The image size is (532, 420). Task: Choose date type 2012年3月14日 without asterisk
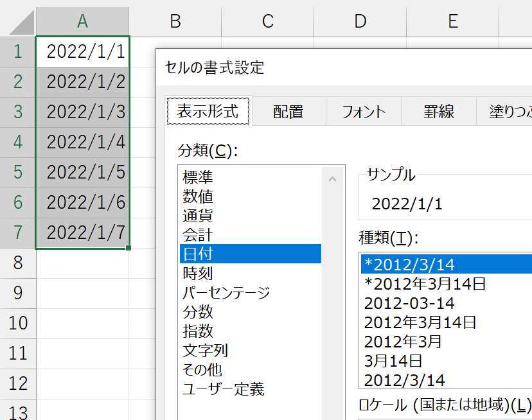point(446,322)
